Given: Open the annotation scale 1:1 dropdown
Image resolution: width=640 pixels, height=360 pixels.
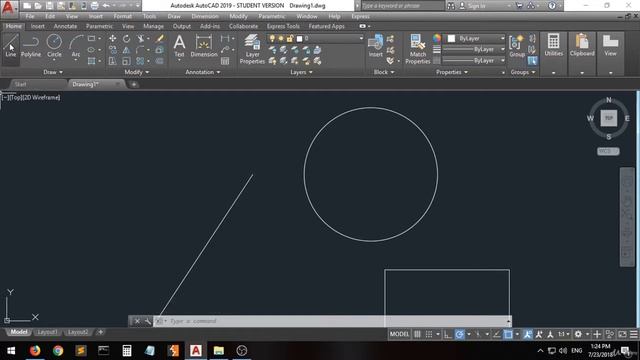Looking at the screenshot, I should point(564,334).
